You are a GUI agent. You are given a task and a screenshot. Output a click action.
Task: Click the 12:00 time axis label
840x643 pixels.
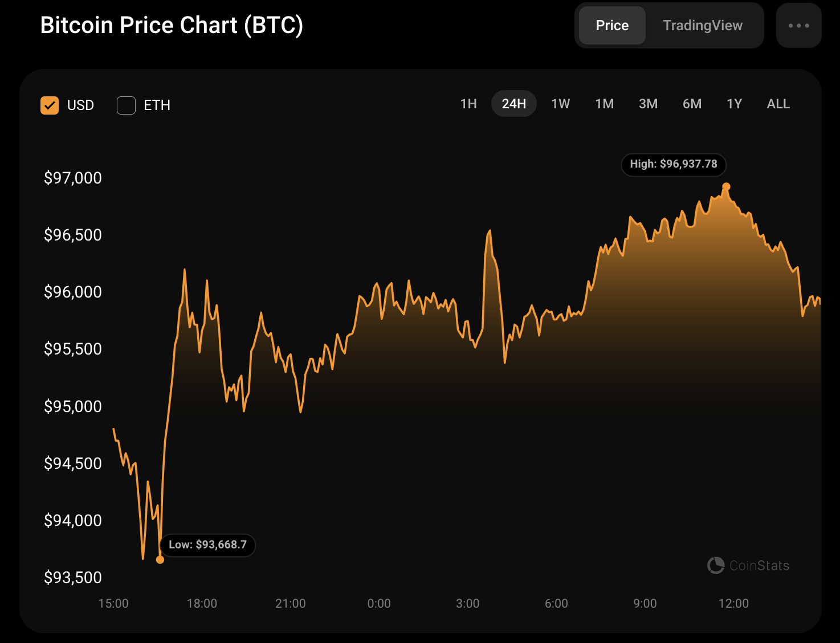point(733,604)
